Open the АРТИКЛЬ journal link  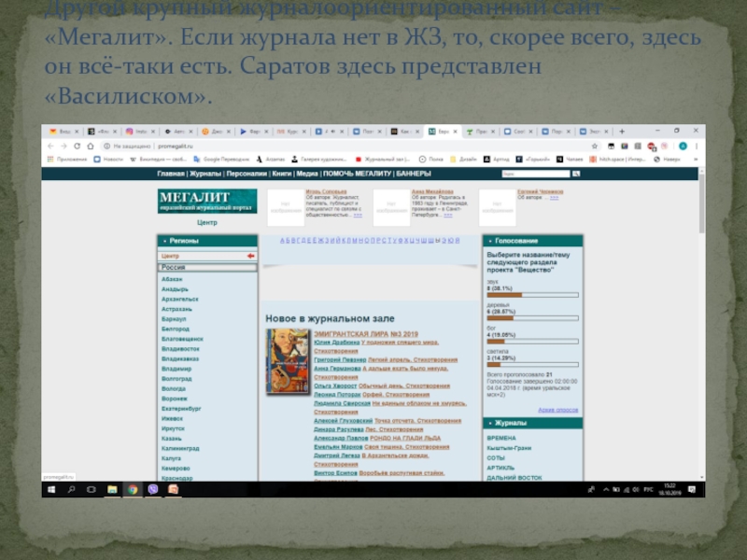coord(500,469)
